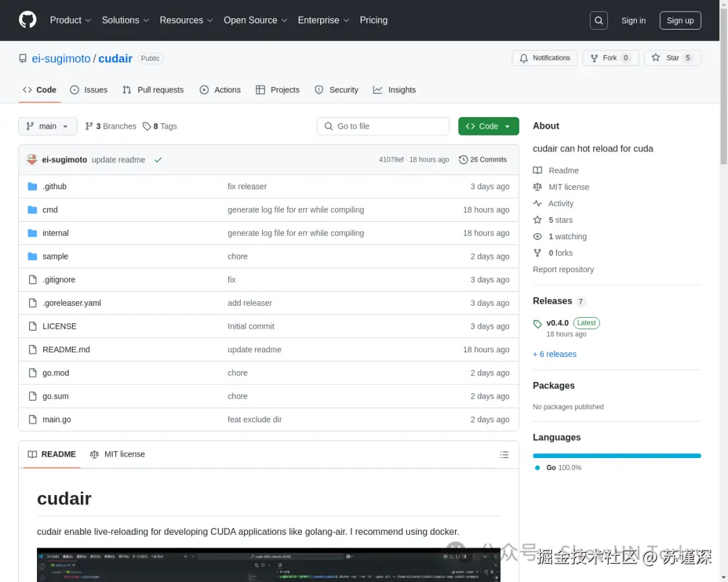Open the README.md file

pyautogui.click(x=66, y=350)
